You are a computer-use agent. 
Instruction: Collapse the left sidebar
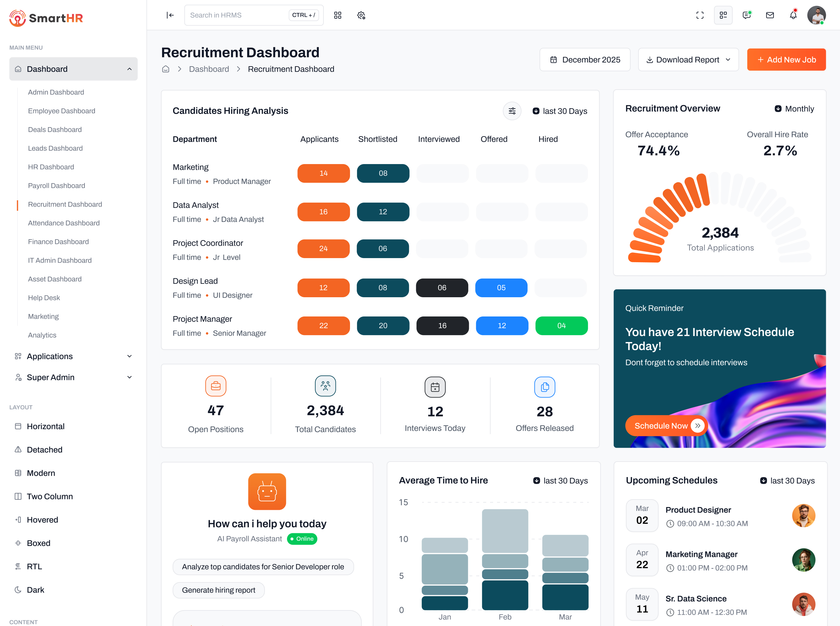point(170,15)
